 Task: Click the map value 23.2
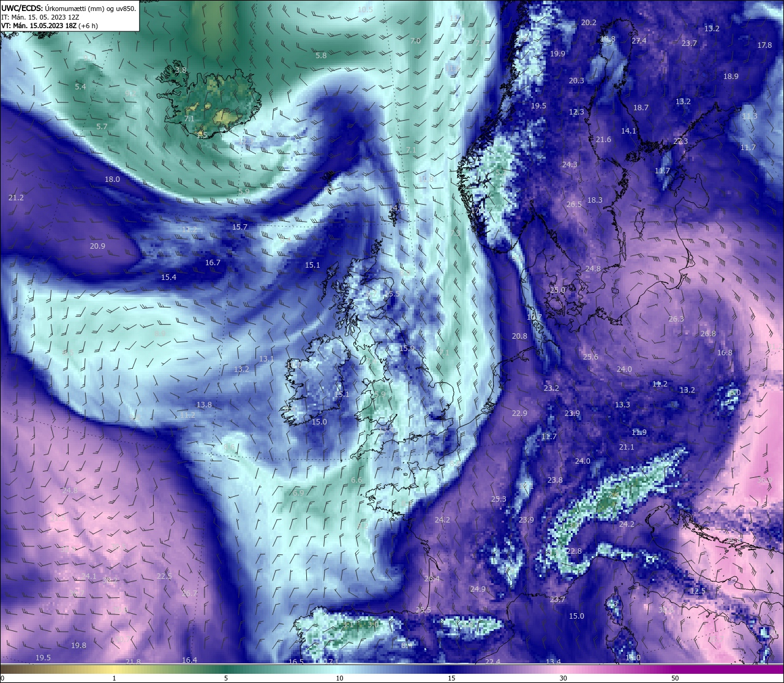click(551, 388)
